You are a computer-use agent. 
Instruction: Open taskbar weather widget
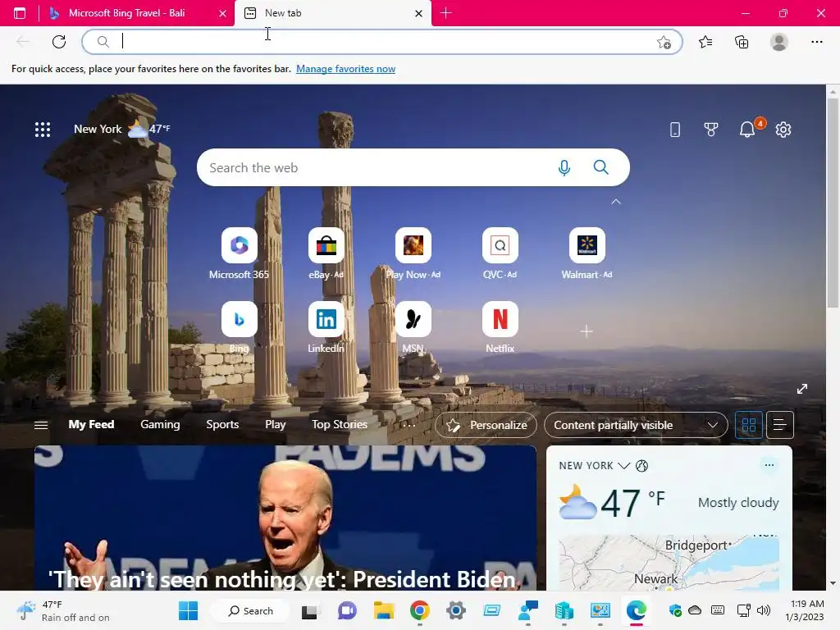pos(63,610)
